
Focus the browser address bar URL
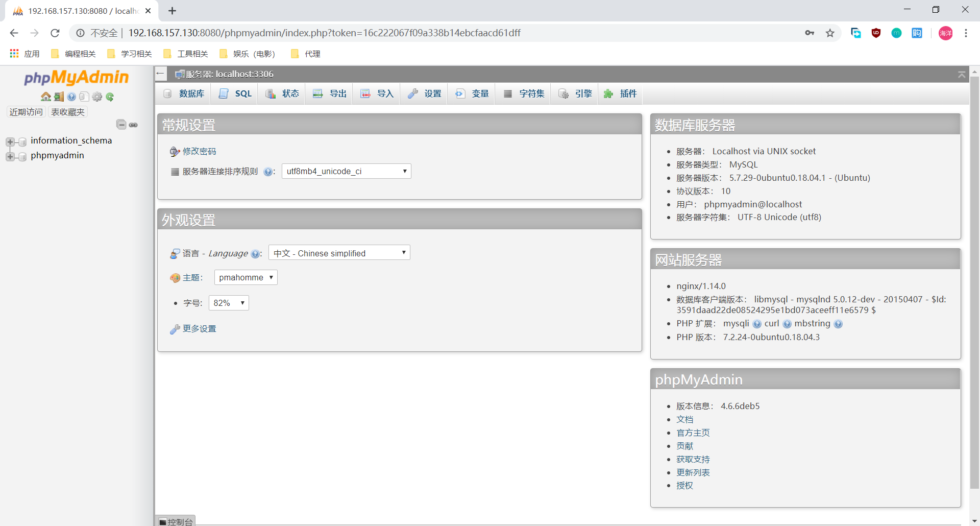click(325, 33)
